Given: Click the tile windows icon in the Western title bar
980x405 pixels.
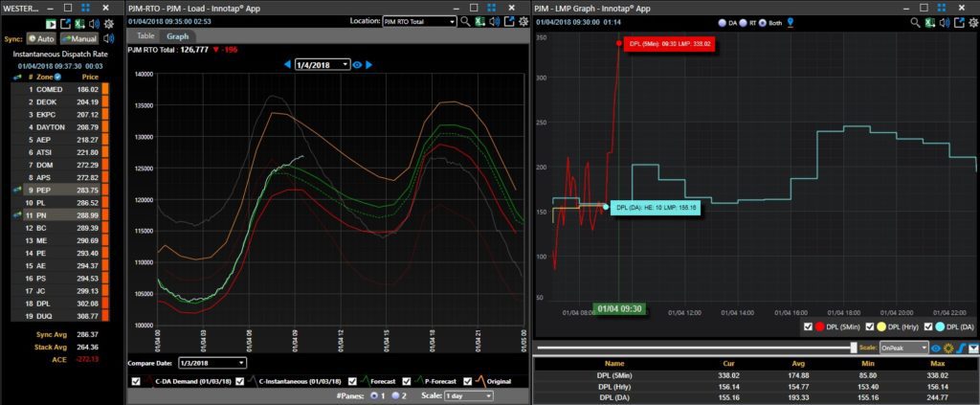Looking at the screenshot, I should [85, 8].
